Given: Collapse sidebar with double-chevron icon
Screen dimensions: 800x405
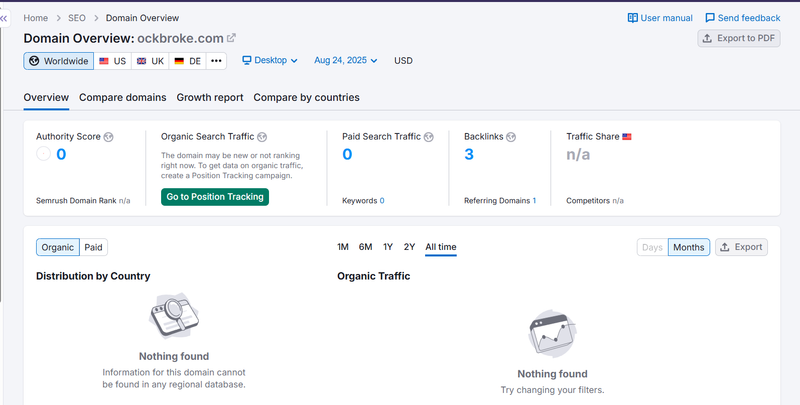Looking at the screenshot, I should pos(4,18).
